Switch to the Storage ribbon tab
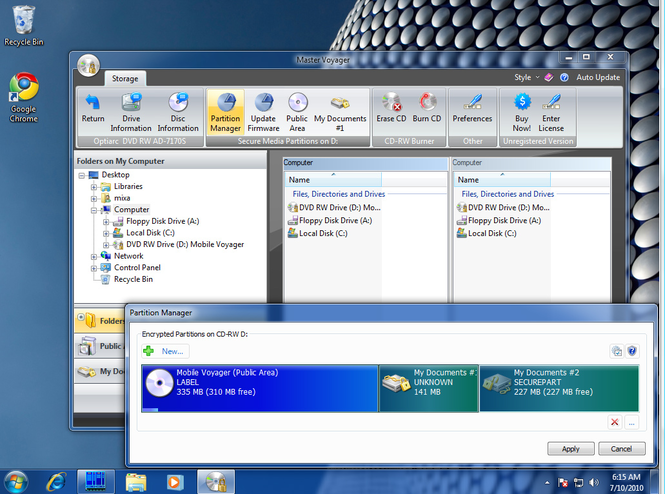Image resolution: width=665 pixels, height=494 pixels. pos(125,78)
